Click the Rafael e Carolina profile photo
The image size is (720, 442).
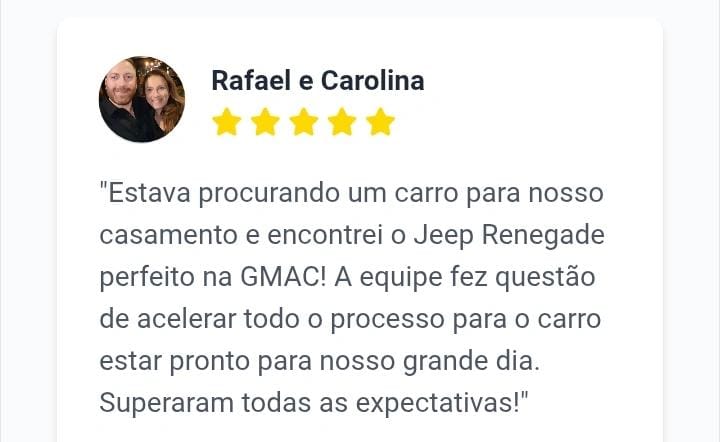(141, 99)
